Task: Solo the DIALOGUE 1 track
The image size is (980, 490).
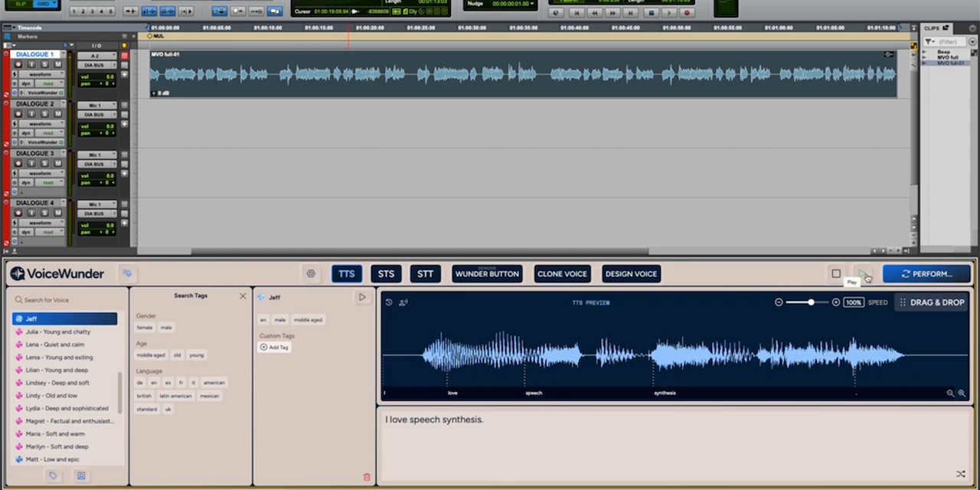Action: click(x=46, y=65)
